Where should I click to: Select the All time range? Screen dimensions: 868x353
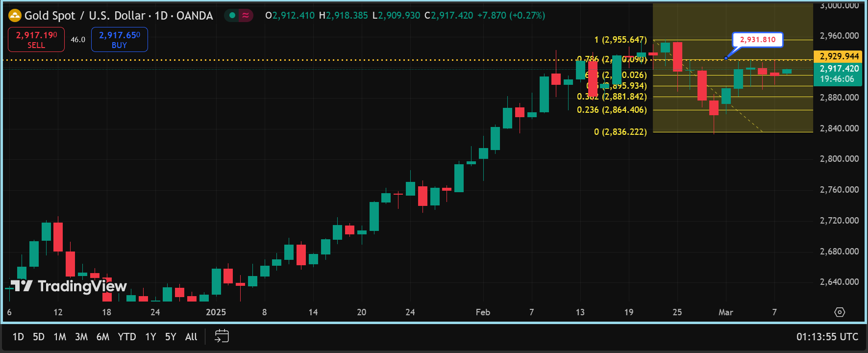click(x=191, y=337)
